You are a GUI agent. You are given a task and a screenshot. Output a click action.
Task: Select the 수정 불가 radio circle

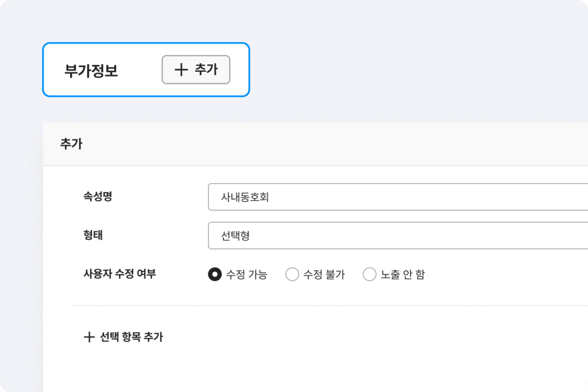tap(292, 274)
